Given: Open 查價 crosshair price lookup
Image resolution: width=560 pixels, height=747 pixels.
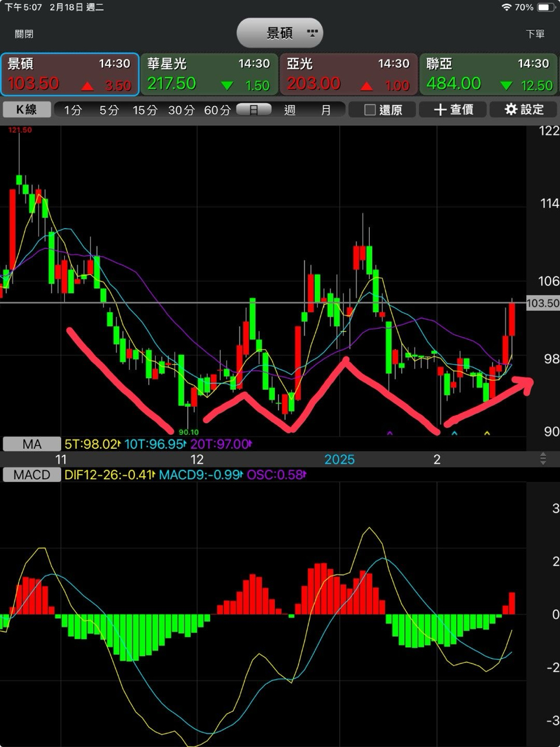Looking at the screenshot, I should [x=453, y=110].
